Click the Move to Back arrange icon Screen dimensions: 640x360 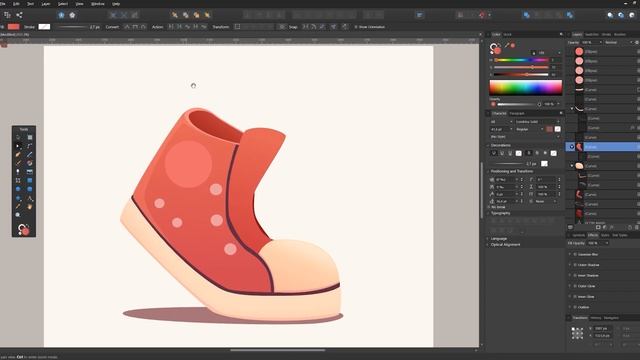coord(175,15)
